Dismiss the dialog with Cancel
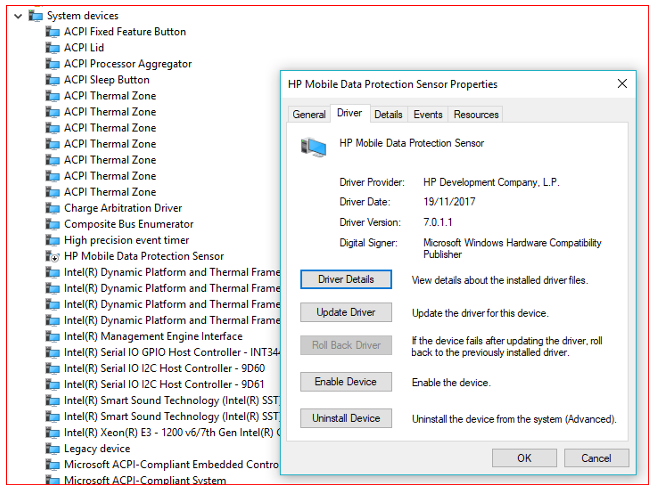 point(596,458)
